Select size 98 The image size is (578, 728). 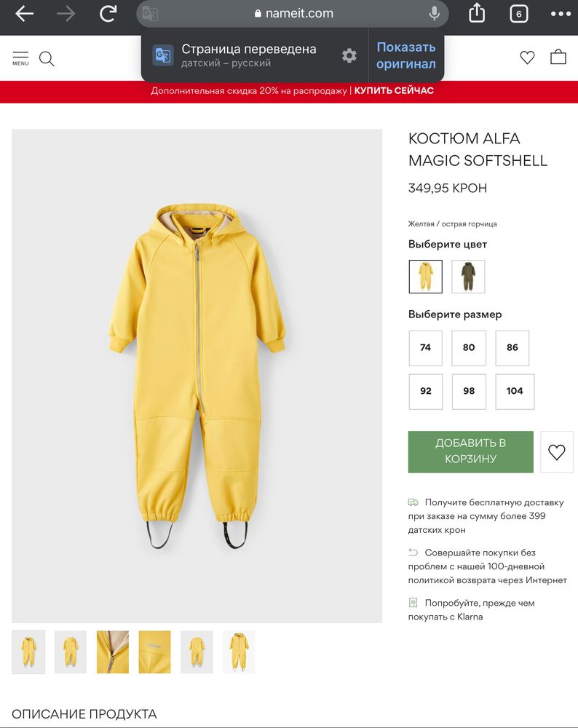point(469,391)
